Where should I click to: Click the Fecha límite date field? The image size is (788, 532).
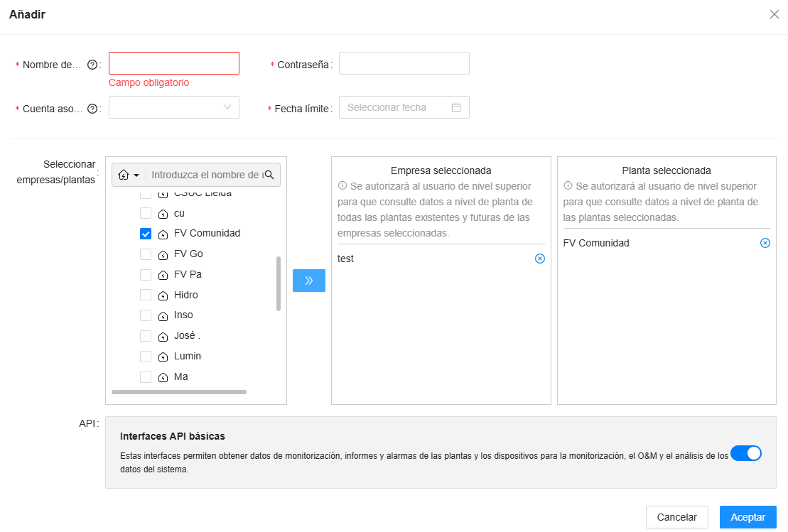(x=404, y=107)
